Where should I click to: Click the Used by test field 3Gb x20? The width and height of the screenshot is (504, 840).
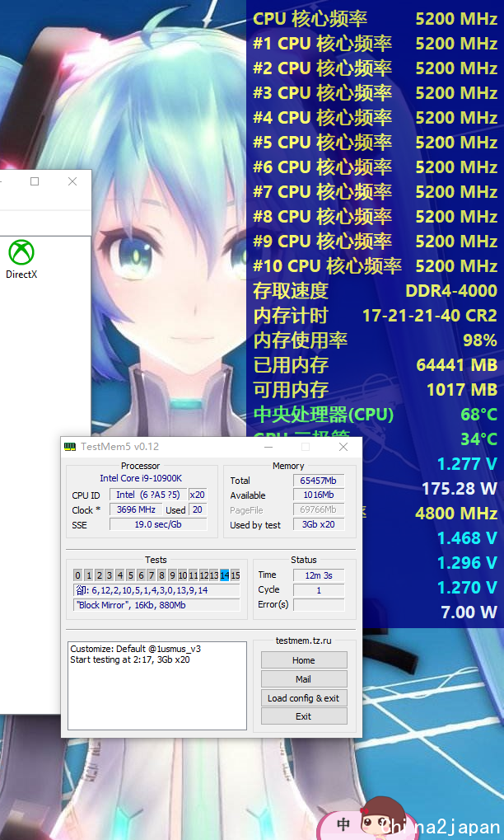(x=319, y=525)
